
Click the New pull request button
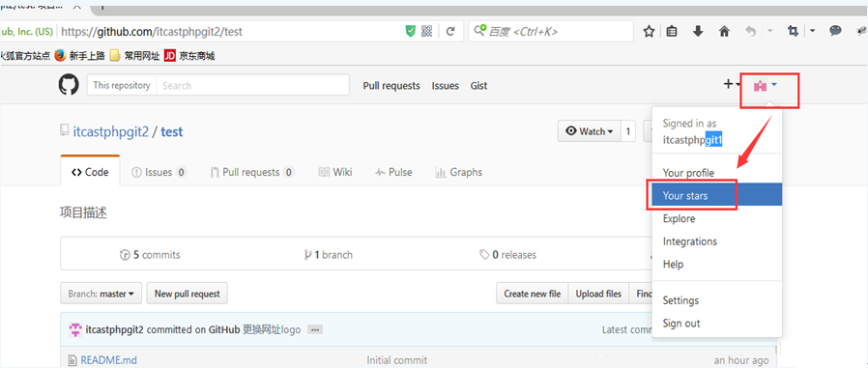(188, 294)
